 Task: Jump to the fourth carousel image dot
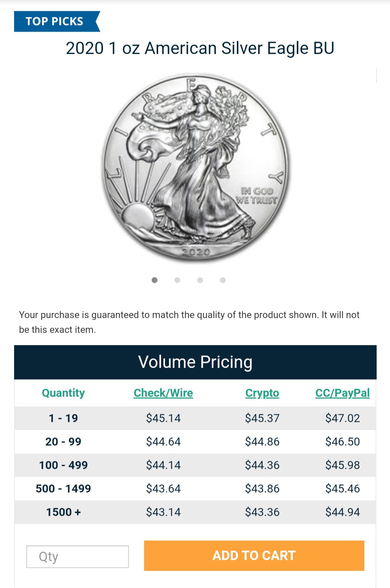[x=223, y=280]
